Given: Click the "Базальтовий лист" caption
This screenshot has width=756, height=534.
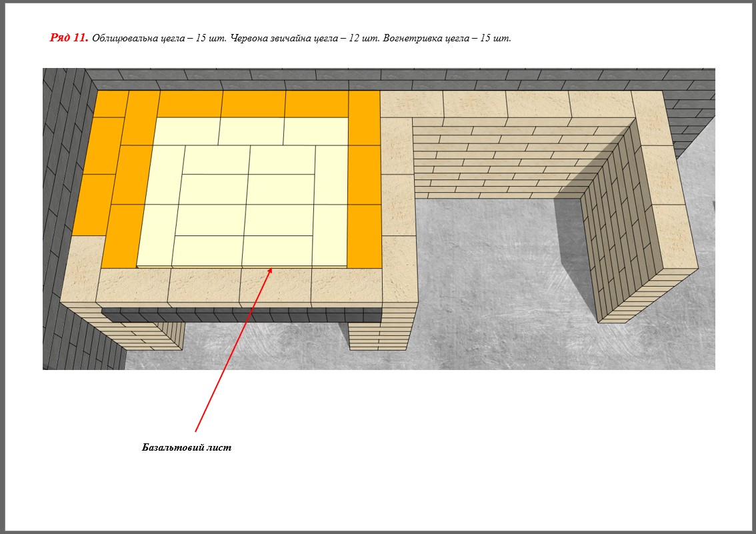Looking at the screenshot, I should [187, 447].
